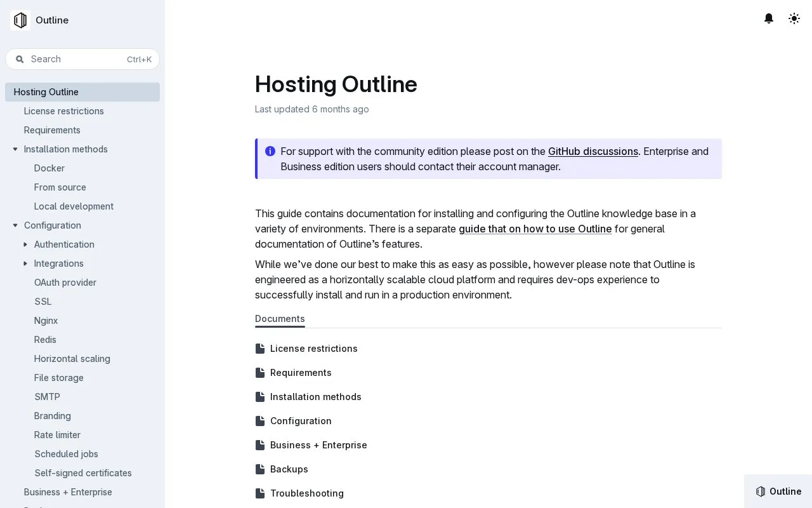The width and height of the screenshot is (812, 508).
Task: Click document icon beside Configuration in list
Action: [260, 421]
